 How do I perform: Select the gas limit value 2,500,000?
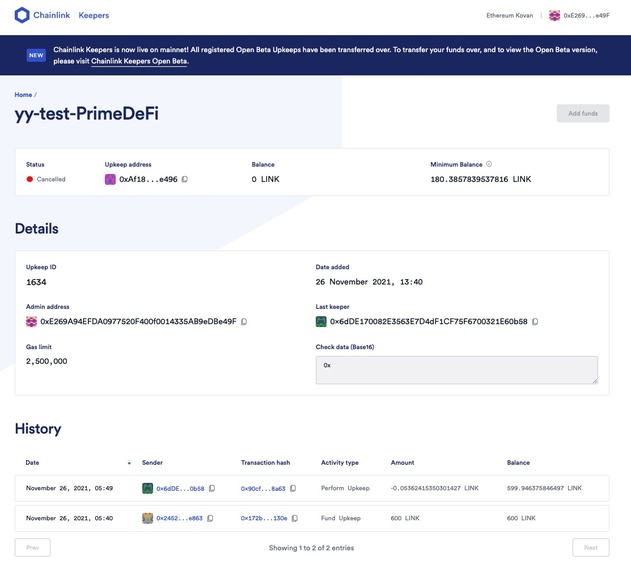click(x=47, y=361)
